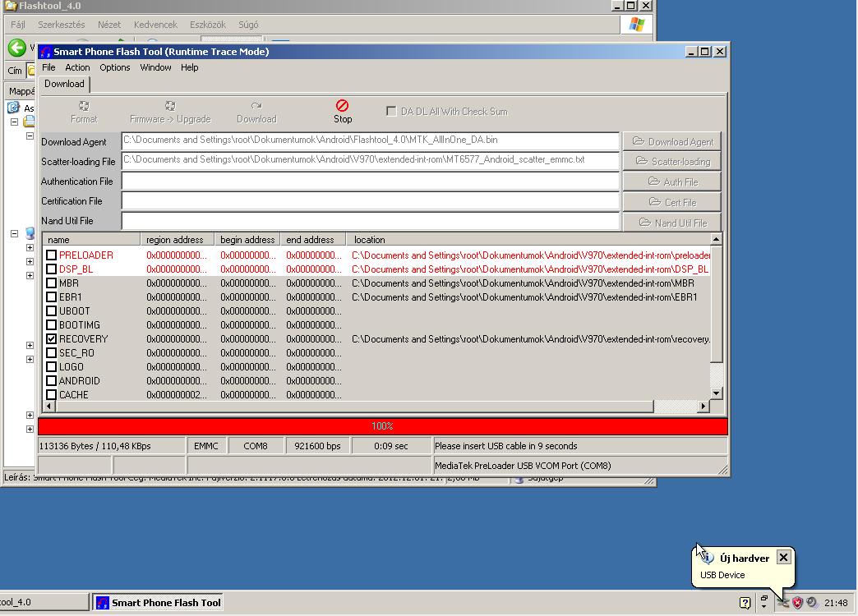Open the Action menu
Screen dimensions: 858x616
pos(77,67)
